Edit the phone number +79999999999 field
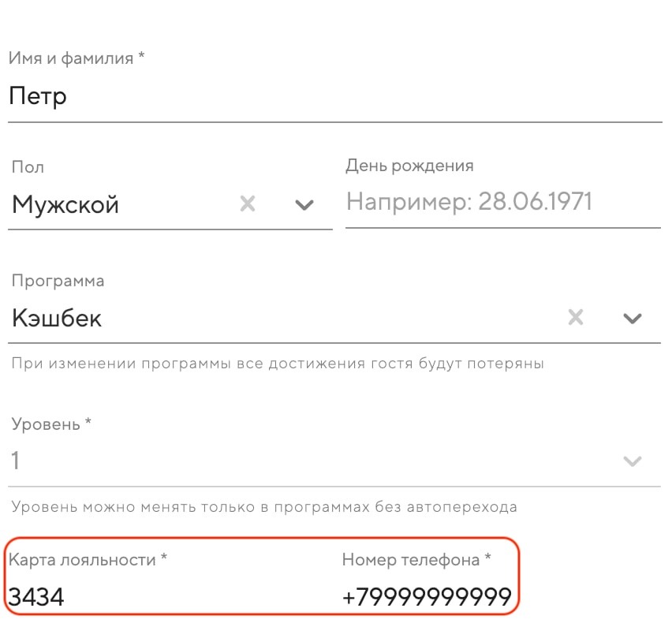 point(427,596)
